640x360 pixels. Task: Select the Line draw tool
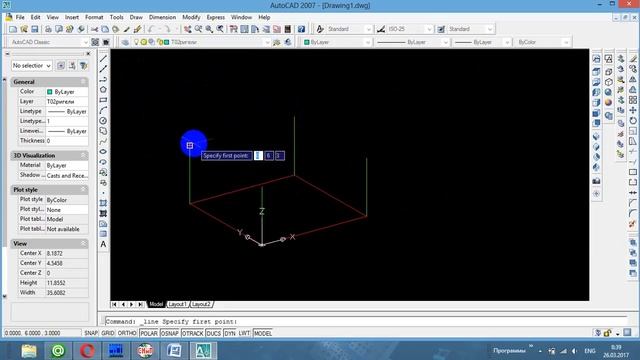tap(103, 59)
